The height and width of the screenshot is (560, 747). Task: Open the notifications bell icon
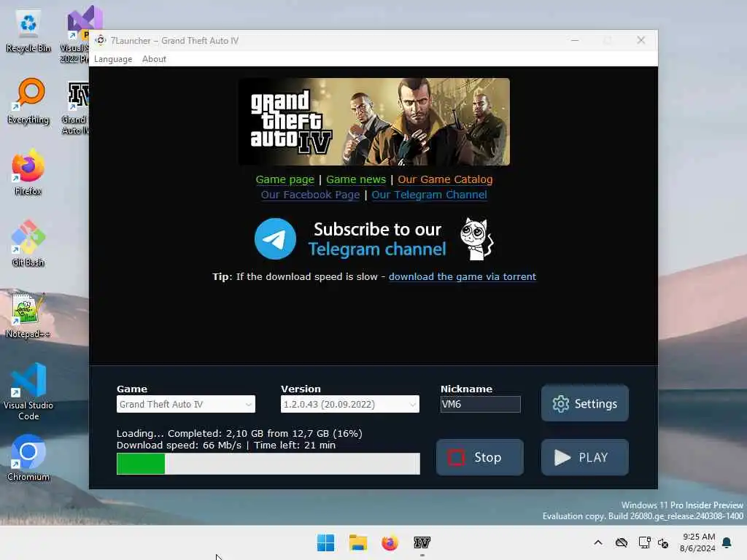(727, 542)
